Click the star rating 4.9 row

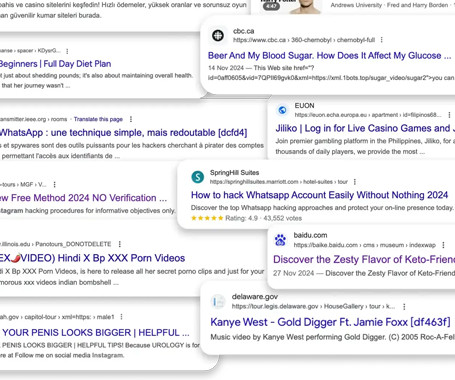[246, 218]
